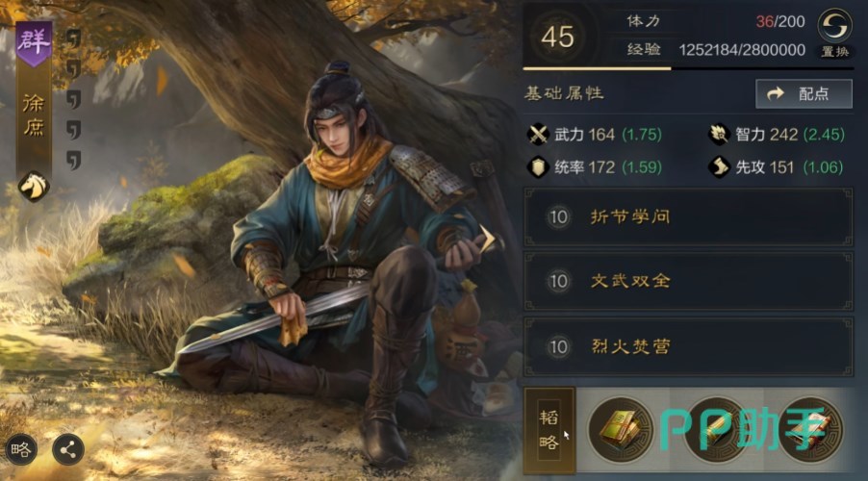Expand the 文武双全 skill entry
Screen dimensions: 868x481
688,281
